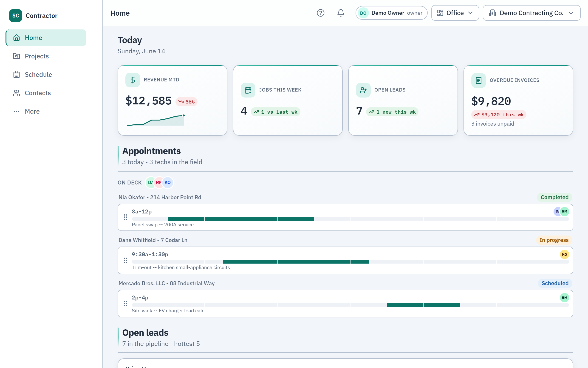Image resolution: width=588 pixels, height=368 pixels.
Task: Click the Overdue Invoices receipt icon
Action: 478,80
